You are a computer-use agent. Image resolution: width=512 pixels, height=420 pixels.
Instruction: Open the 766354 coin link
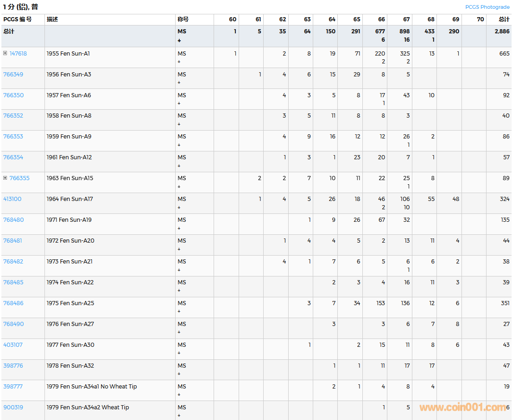13,157
